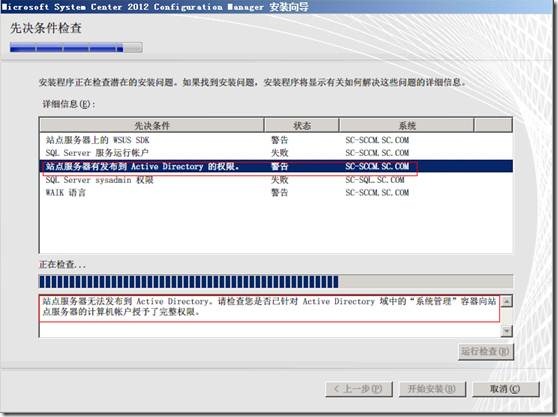Click the 取消(C) cancel button
Image resolution: width=558 pixels, height=417 pixels.
coord(506,389)
